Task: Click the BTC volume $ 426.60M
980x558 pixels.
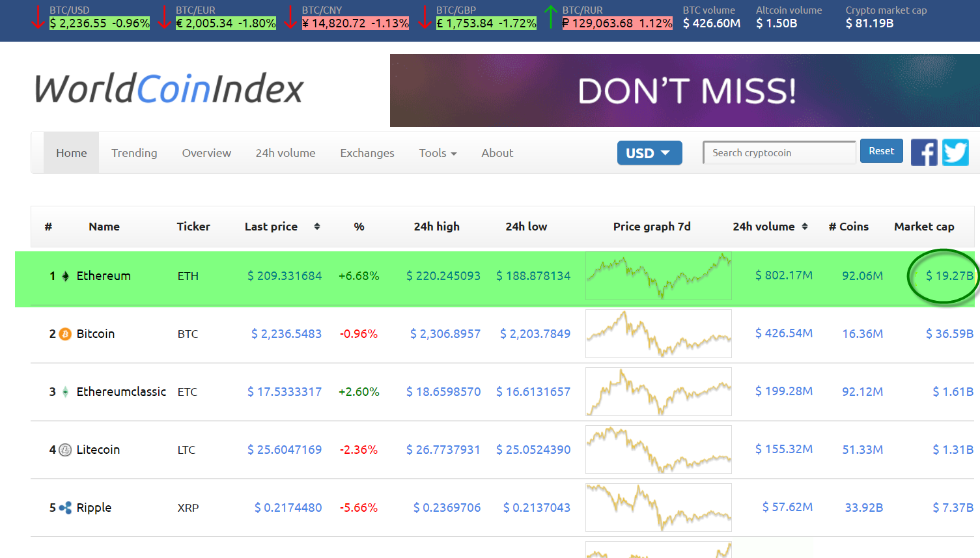Action: [712, 23]
